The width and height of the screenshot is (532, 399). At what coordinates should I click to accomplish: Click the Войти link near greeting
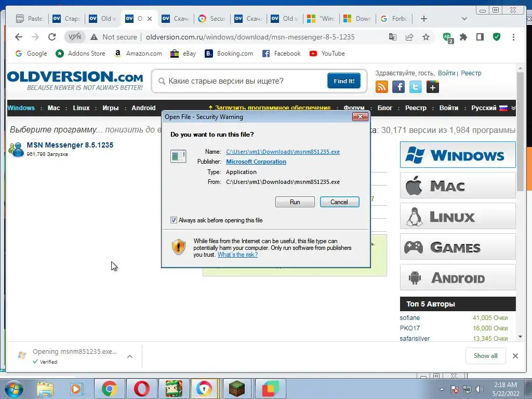446,73
